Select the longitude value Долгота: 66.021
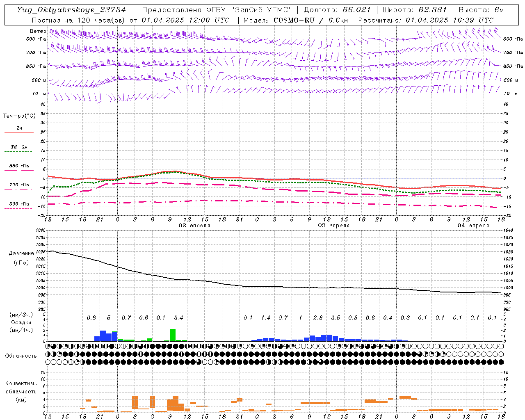 click(337, 10)
